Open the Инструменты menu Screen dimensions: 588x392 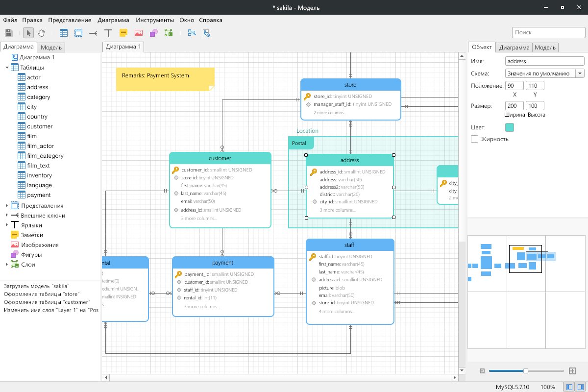pos(155,20)
